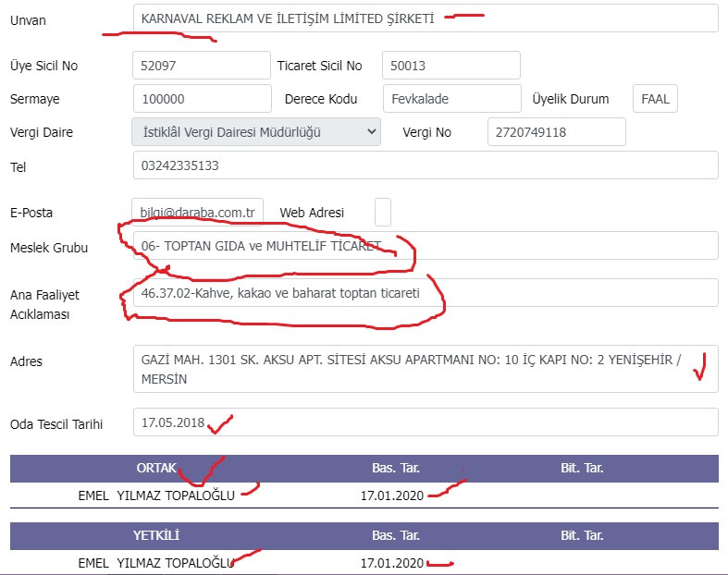Click the E-Posta label
728x575 pixels.
coord(31,213)
